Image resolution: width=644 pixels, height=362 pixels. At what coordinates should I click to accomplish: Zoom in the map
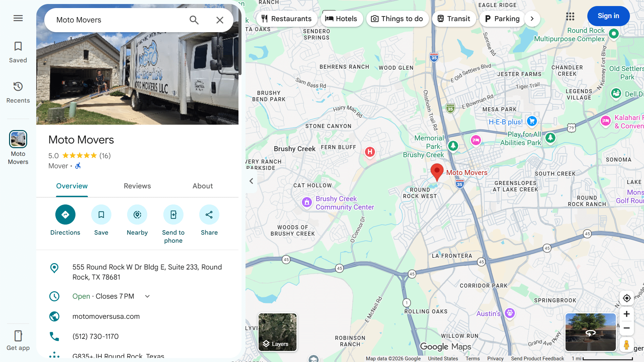tap(627, 314)
